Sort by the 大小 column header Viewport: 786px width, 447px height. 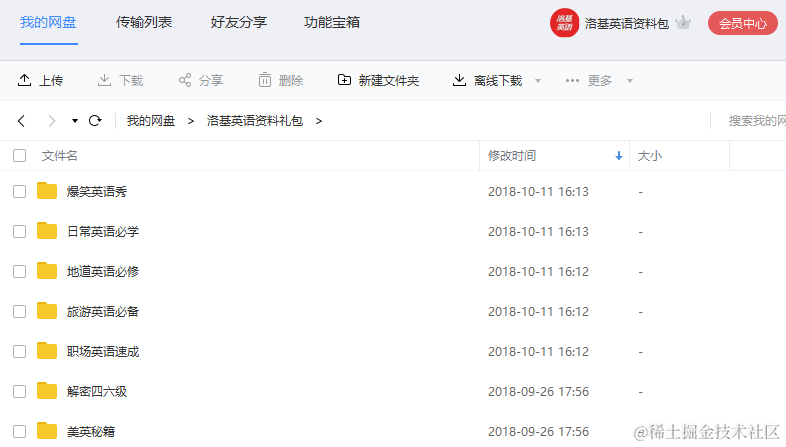coord(650,156)
